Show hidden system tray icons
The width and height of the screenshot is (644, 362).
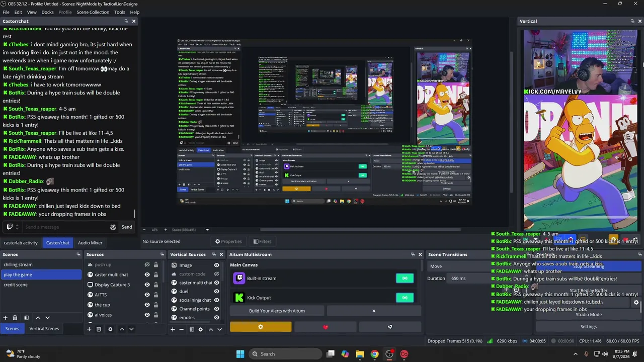[576, 354]
